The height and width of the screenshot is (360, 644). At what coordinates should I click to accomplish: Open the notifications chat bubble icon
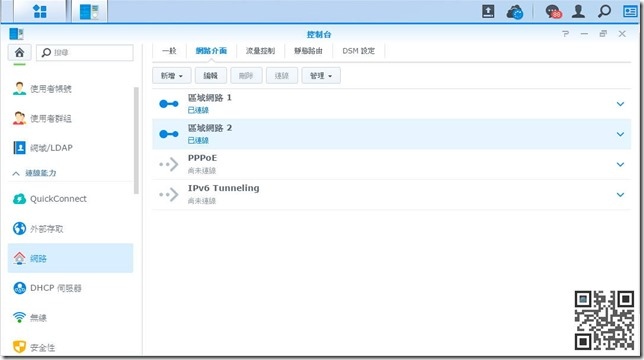tap(553, 11)
